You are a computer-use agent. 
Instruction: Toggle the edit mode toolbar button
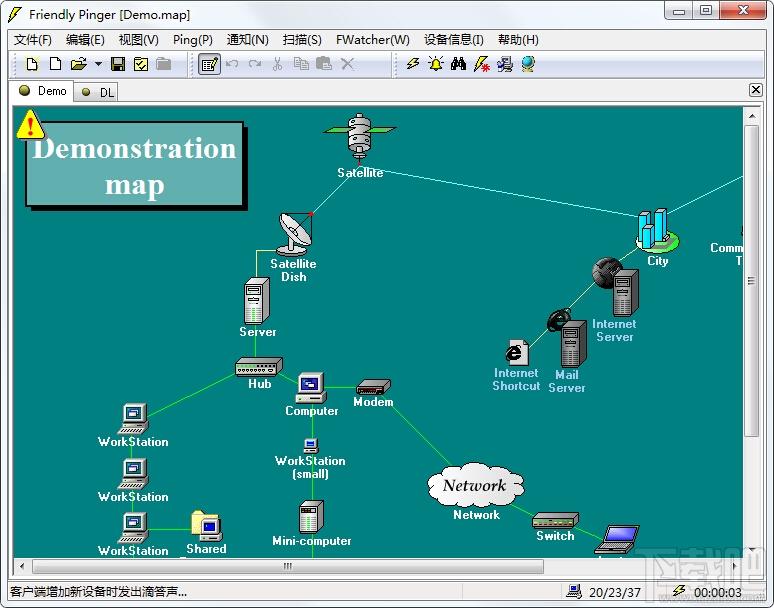click(209, 64)
